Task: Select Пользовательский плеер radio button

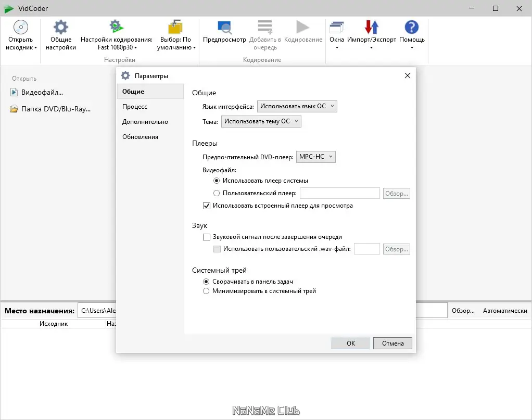Action: tap(217, 193)
